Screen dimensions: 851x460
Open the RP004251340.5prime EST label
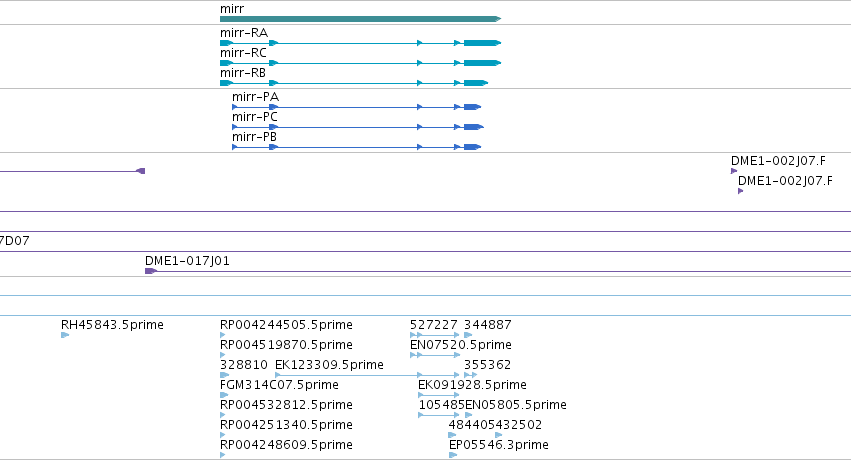(x=286, y=425)
